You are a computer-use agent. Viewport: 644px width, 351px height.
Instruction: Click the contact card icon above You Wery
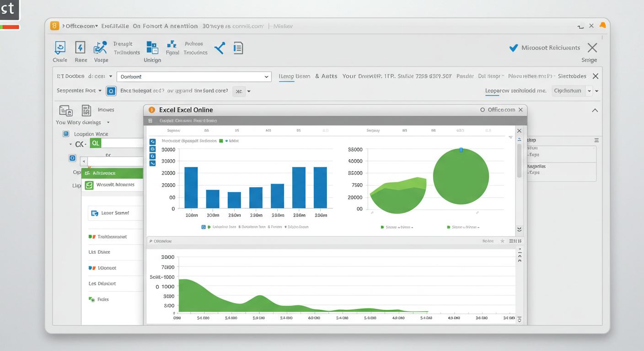click(66, 110)
